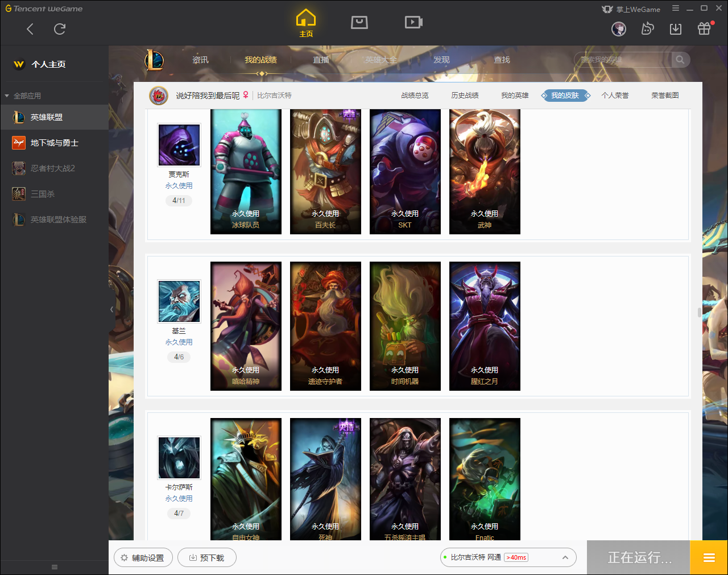The height and width of the screenshot is (575, 728).
Task: Open the 腥红之月 skin card
Action: (485, 326)
